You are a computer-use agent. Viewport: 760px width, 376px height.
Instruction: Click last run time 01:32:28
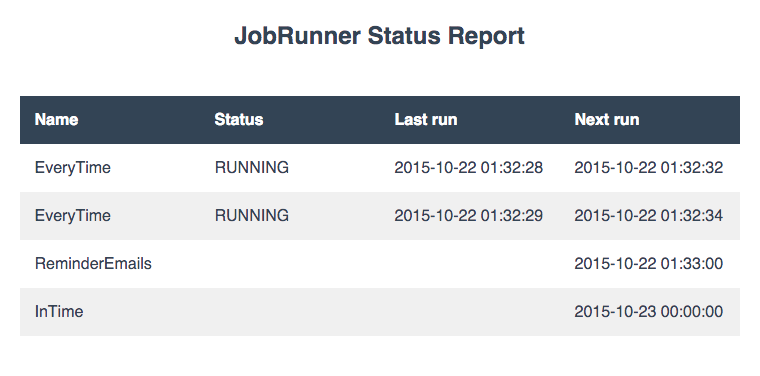pos(469,168)
